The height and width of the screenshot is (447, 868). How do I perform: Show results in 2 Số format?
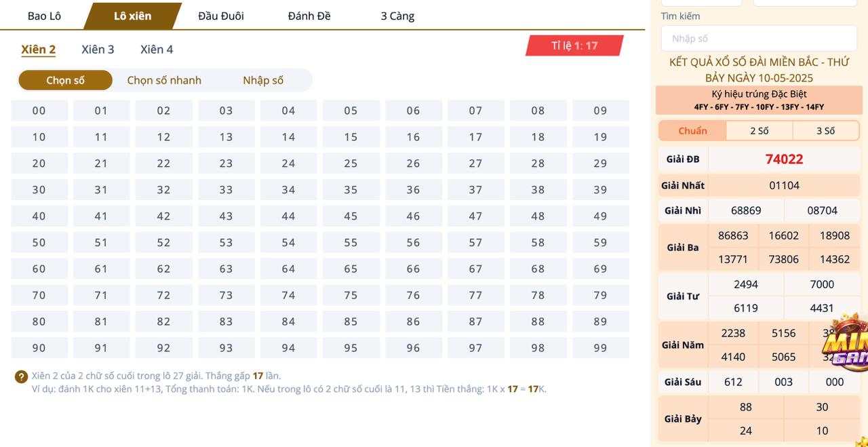(x=759, y=131)
